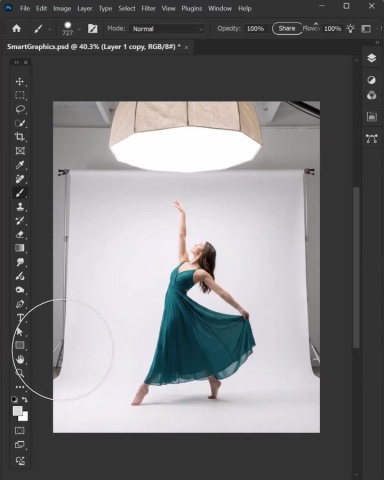Reset to default foreground and background colors

[14, 399]
